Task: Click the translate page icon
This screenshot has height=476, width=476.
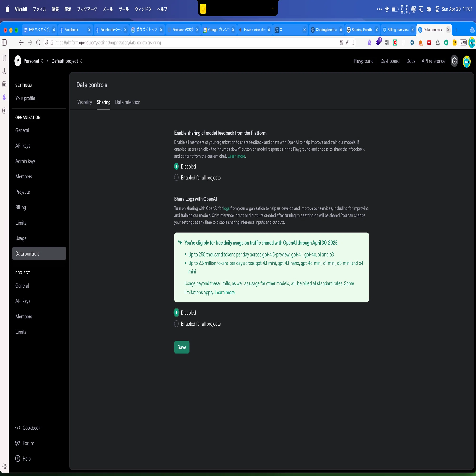Action: 347,42
